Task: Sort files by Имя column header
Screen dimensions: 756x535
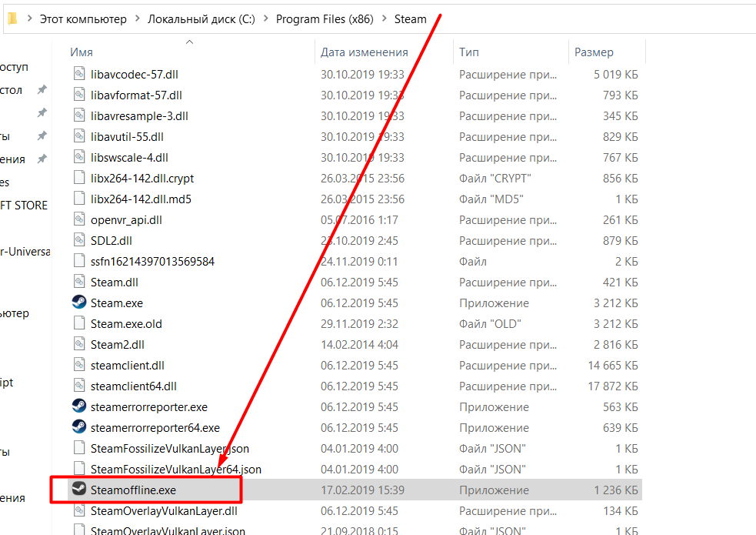Action: pos(82,52)
